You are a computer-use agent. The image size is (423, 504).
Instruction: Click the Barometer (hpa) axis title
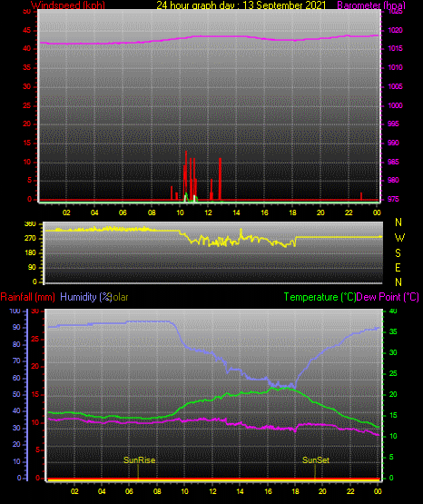pyautogui.click(x=371, y=5)
